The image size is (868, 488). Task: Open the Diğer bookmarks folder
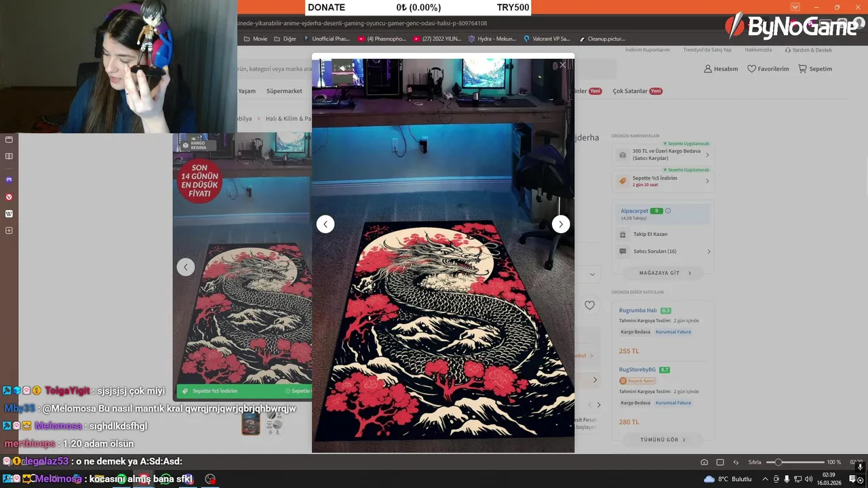coord(285,39)
